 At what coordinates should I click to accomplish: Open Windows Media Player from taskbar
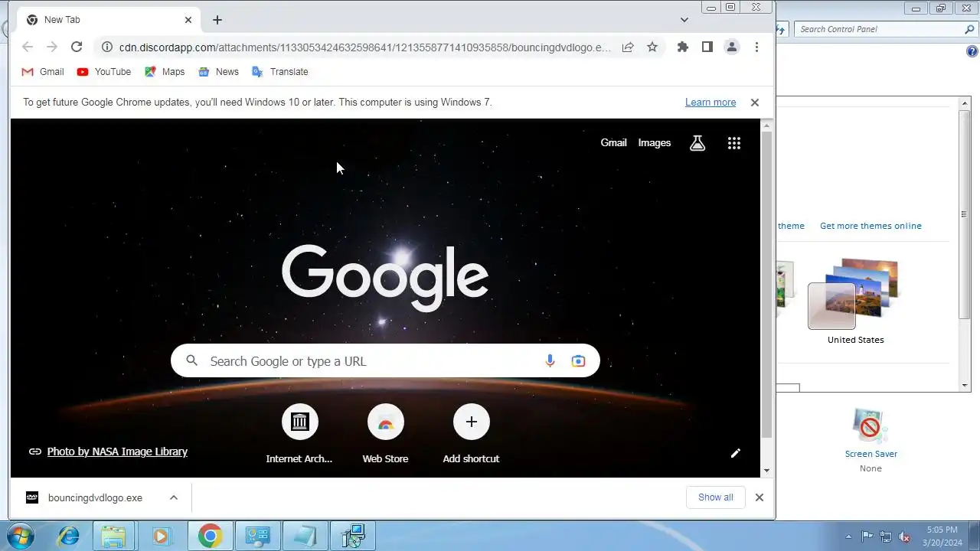(x=161, y=536)
